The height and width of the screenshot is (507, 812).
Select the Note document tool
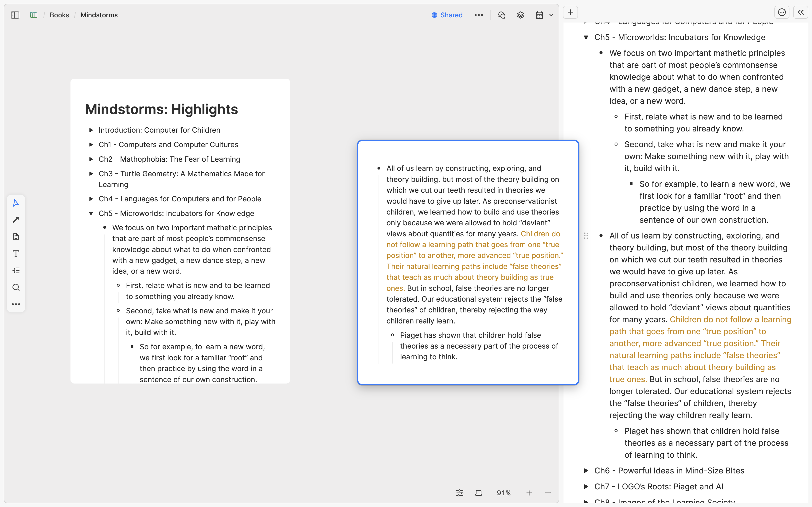click(x=16, y=236)
